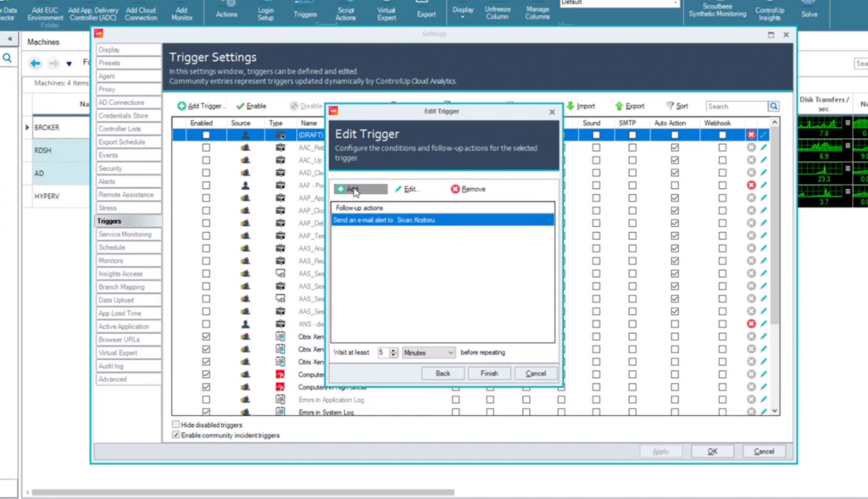Click the Enable checkmark in triggers toolbar

(251, 106)
